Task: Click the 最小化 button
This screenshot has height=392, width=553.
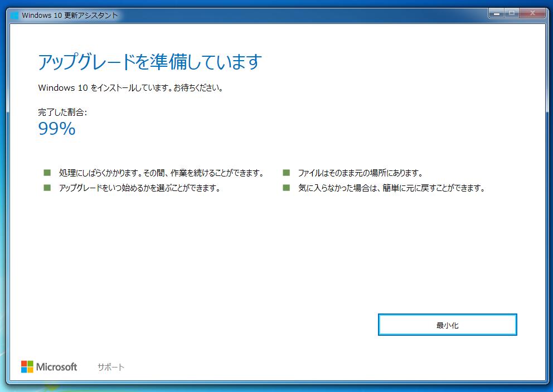Action: [447, 325]
